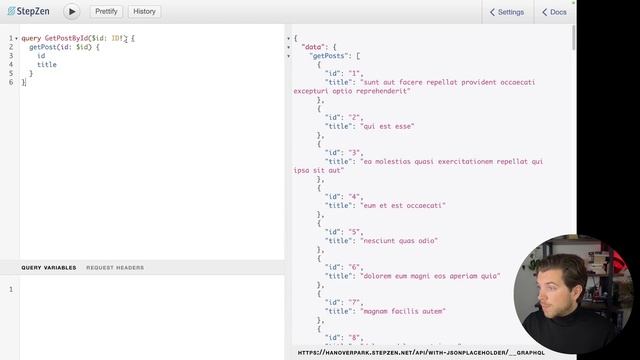The height and width of the screenshot is (360, 640).
Task: Collapse the root JSON object in results
Action: coord(289,38)
